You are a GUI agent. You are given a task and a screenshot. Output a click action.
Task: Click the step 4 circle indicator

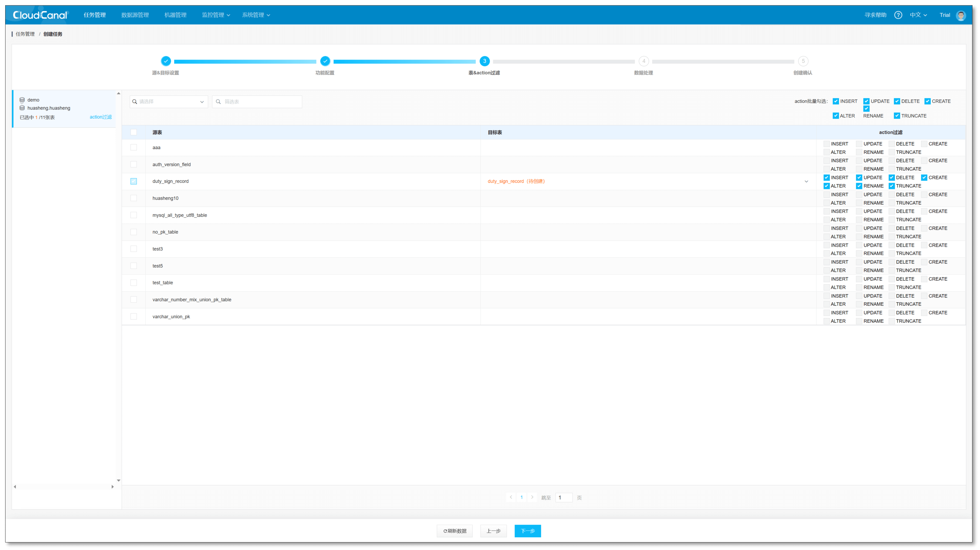[x=644, y=61]
